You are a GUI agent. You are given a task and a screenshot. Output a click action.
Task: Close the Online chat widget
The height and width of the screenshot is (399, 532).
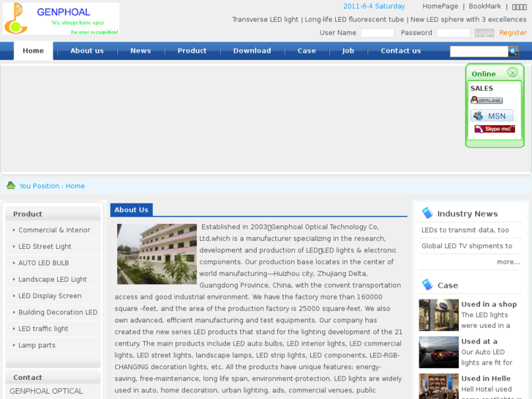click(x=512, y=72)
